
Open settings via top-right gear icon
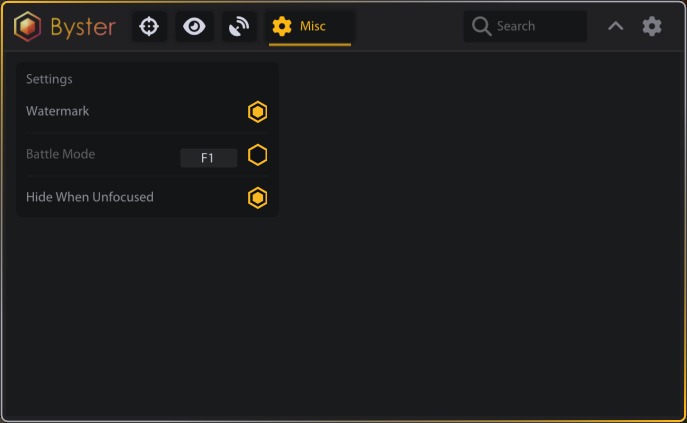(x=652, y=26)
